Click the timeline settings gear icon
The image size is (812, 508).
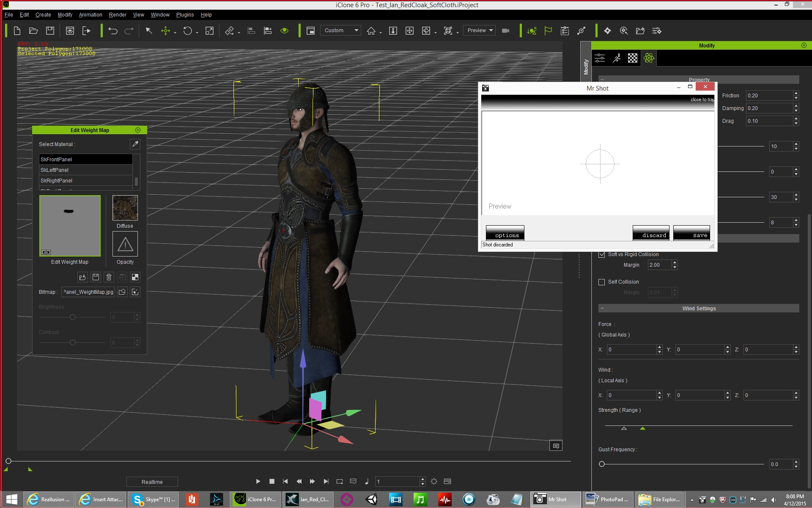[434, 481]
